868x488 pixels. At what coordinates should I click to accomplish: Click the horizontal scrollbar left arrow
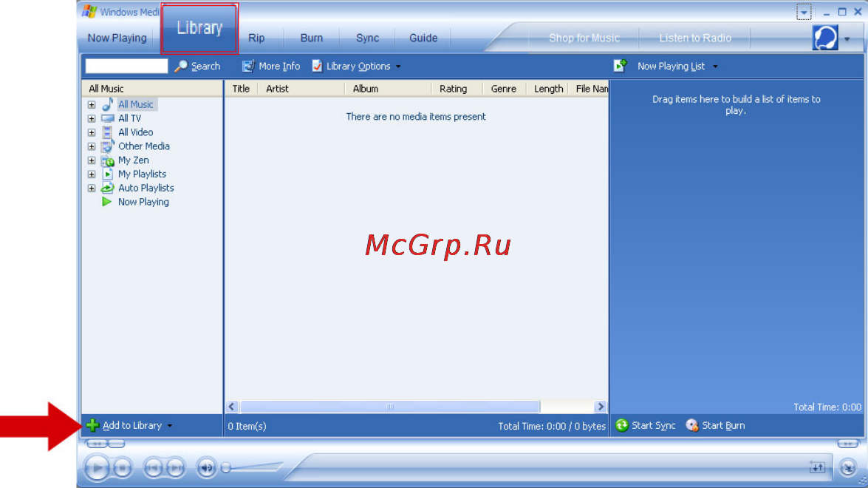tap(232, 407)
